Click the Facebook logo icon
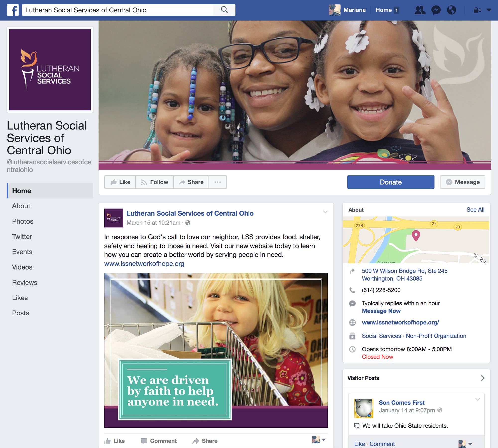Viewport: 498px width, 448px height. (x=13, y=10)
